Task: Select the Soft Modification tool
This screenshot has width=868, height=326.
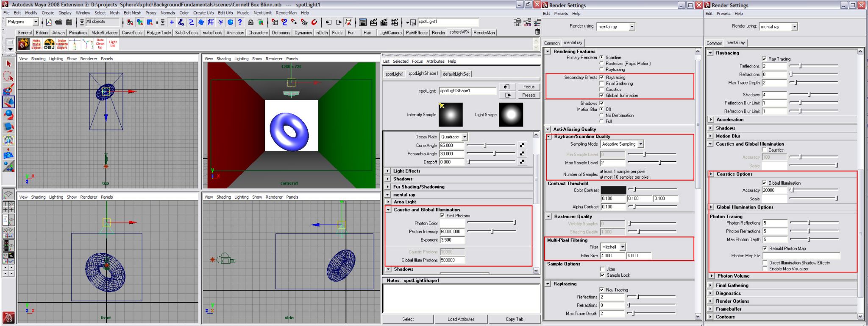Action: 8,153
